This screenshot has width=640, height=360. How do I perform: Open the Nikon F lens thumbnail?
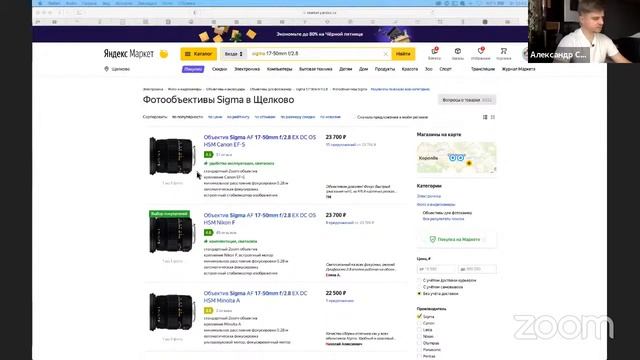(172, 234)
